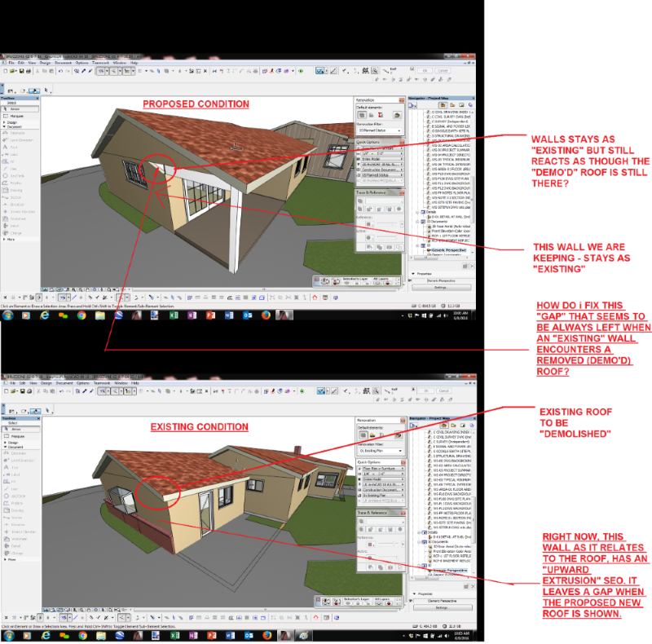652x644 pixels.
Task: Click Project Map icon in bottom Navigator
Action: click(444, 426)
